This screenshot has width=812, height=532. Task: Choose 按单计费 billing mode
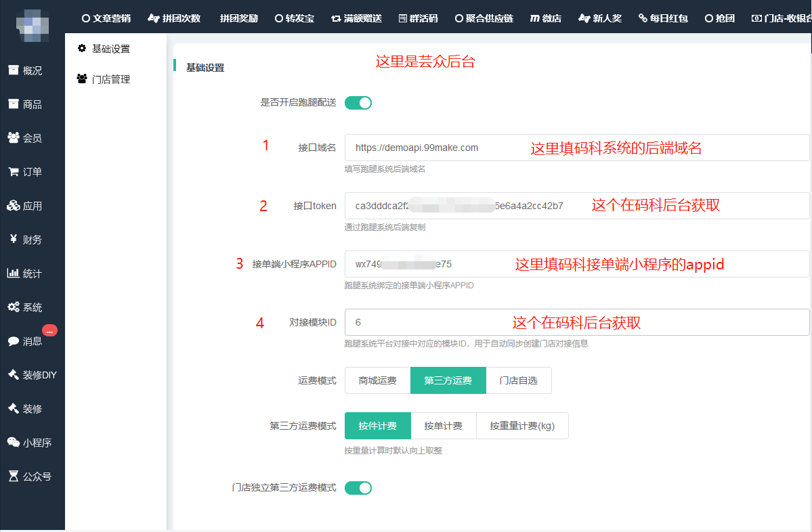[x=444, y=425]
